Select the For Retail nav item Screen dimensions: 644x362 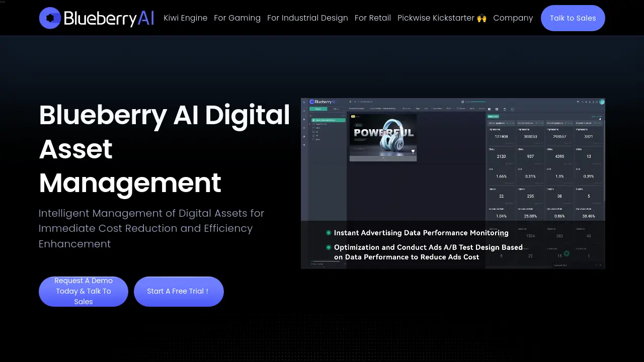373,18
